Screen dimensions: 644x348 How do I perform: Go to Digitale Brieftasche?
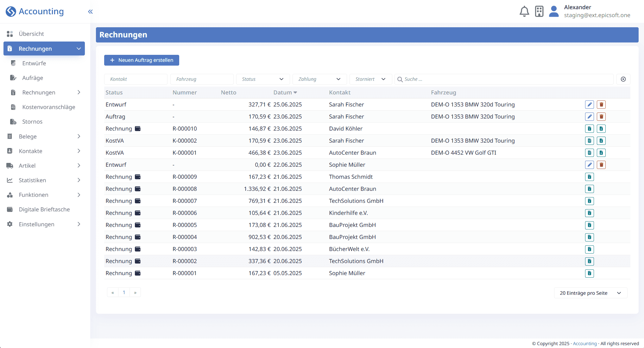click(44, 209)
